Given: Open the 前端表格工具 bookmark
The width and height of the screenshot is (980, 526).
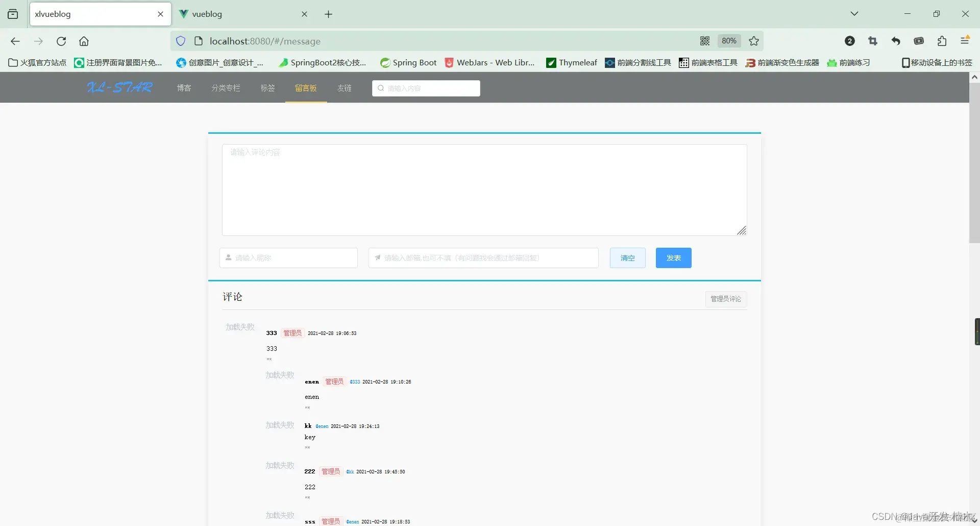Looking at the screenshot, I should (708, 63).
